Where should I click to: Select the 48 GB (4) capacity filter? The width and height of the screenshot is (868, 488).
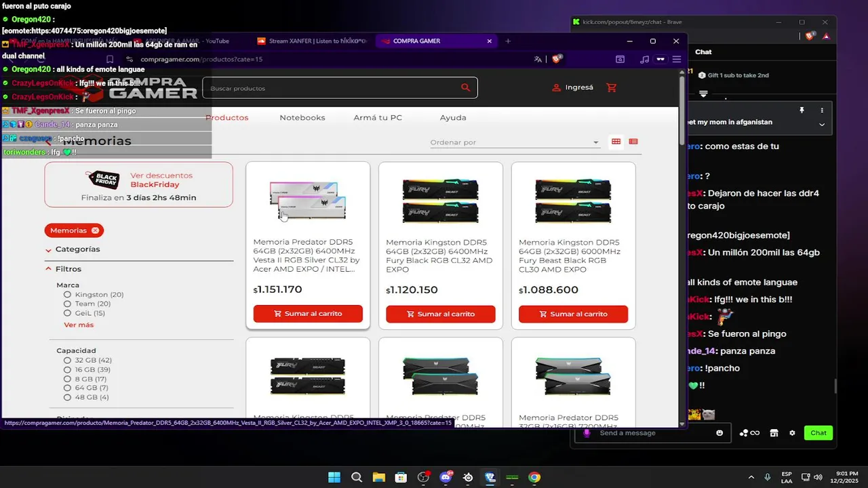pos(86,397)
